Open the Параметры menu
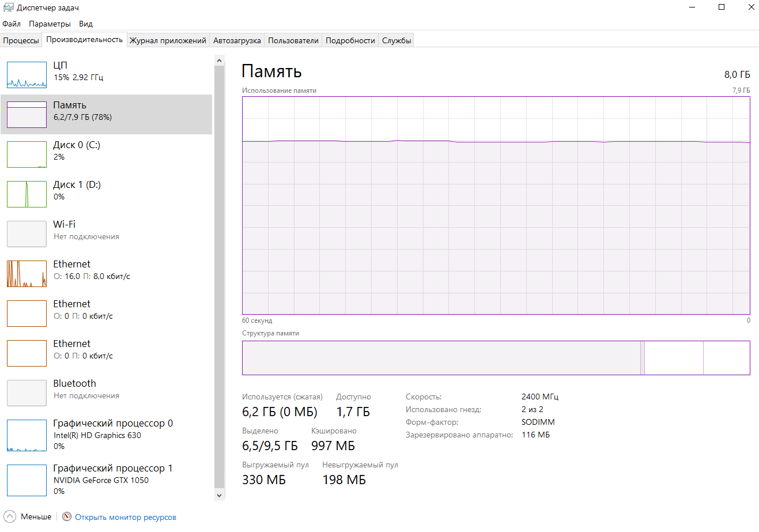This screenshot has height=532, width=759. pyautogui.click(x=50, y=24)
